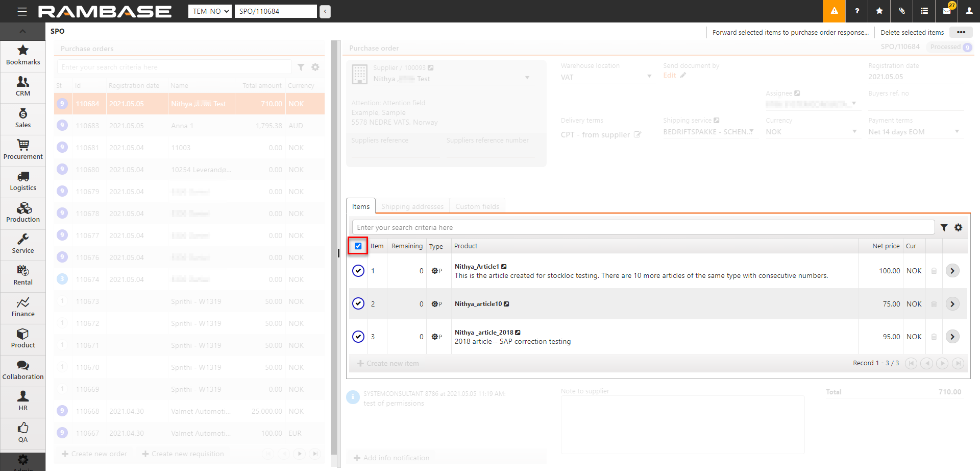Screen dimensions: 980x471
Task: Click the items search criteria field
Action: 643,228
